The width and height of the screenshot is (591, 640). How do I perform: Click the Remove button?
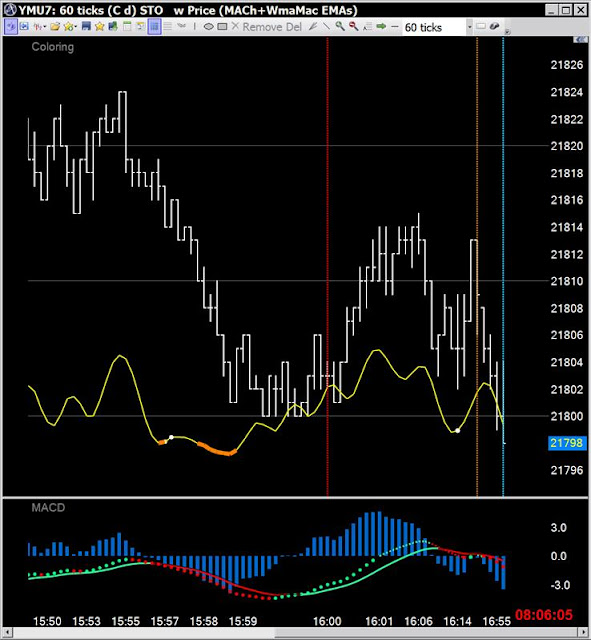262,27
